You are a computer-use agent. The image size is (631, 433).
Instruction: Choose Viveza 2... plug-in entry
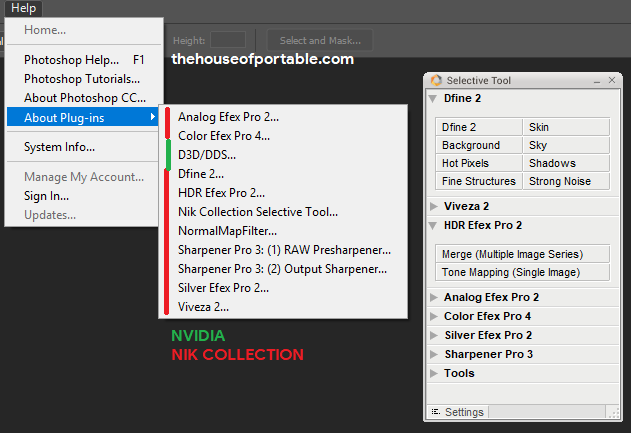(x=283, y=307)
